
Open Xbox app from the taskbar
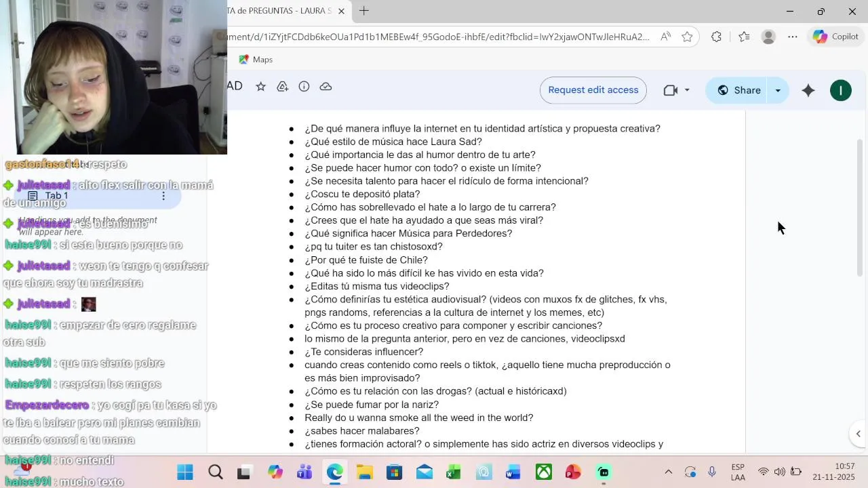pos(544,472)
